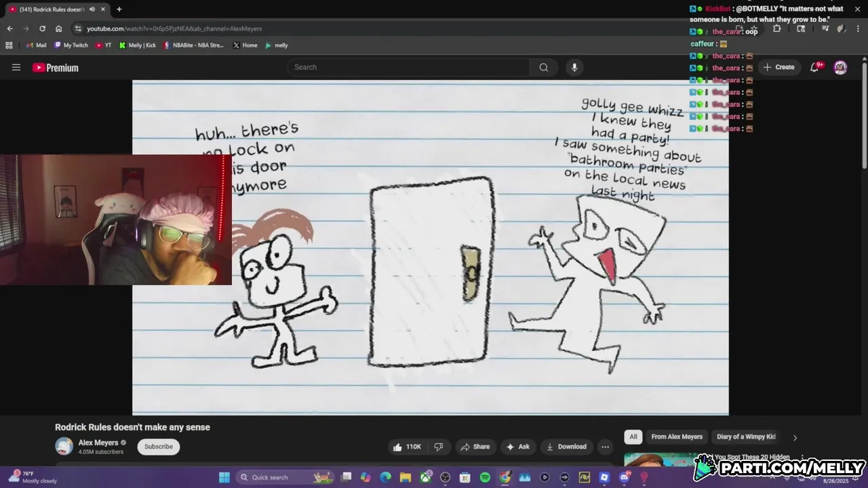Screen dimensions: 868x488
Task: Open OBS Studio from taskbar
Action: coord(445,477)
